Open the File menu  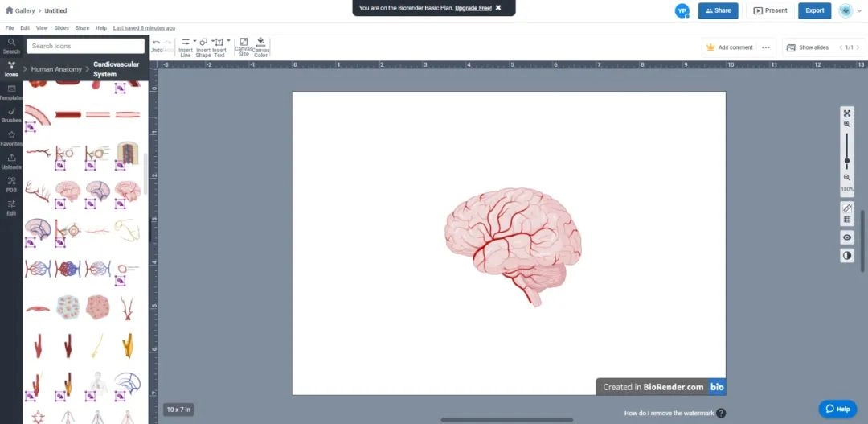pyautogui.click(x=10, y=28)
